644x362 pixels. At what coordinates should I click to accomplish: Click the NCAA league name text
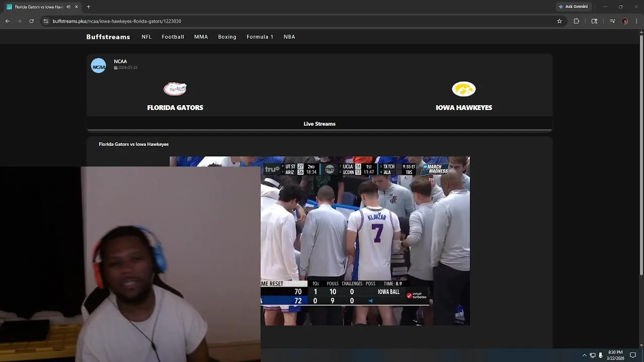pyautogui.click(x=120, y=61)
